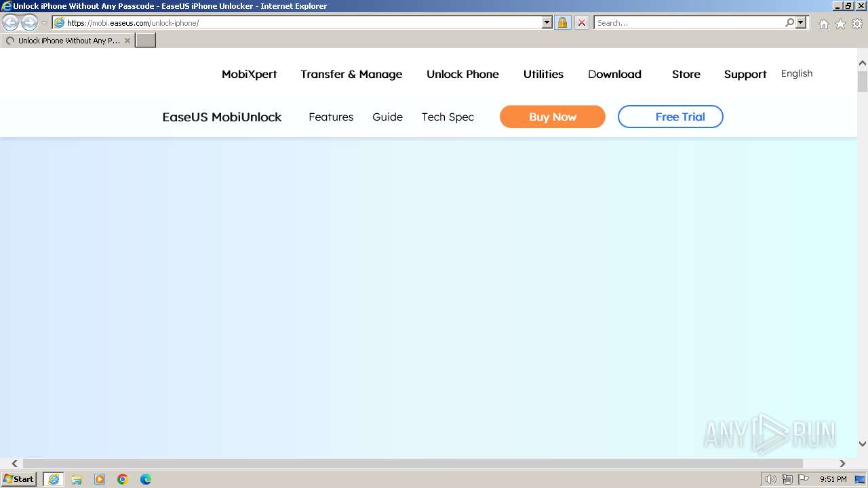868x488 pixels.
Task: Click the horizontal scrollbar left arrow
Action: [x=15, y=464]
